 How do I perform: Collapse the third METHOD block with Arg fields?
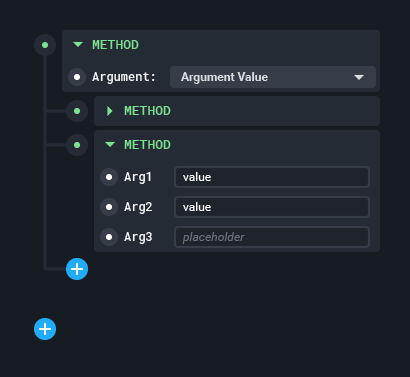[110, 145]
